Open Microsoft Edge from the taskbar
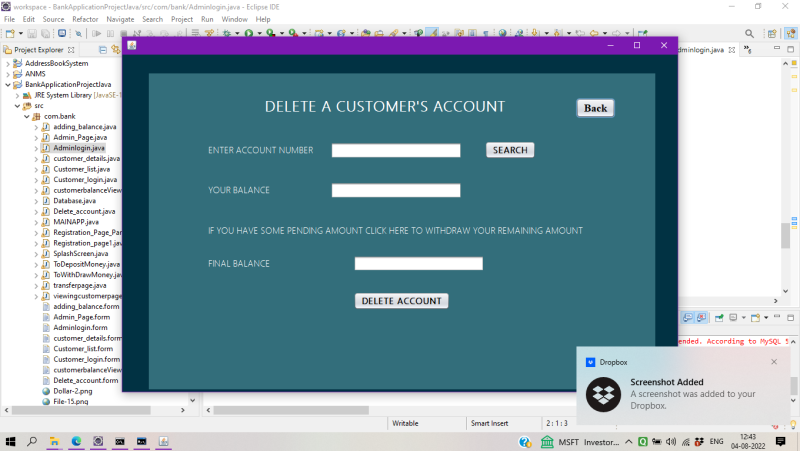Screen dimensions: 800x451 click(x=76, y=441)
